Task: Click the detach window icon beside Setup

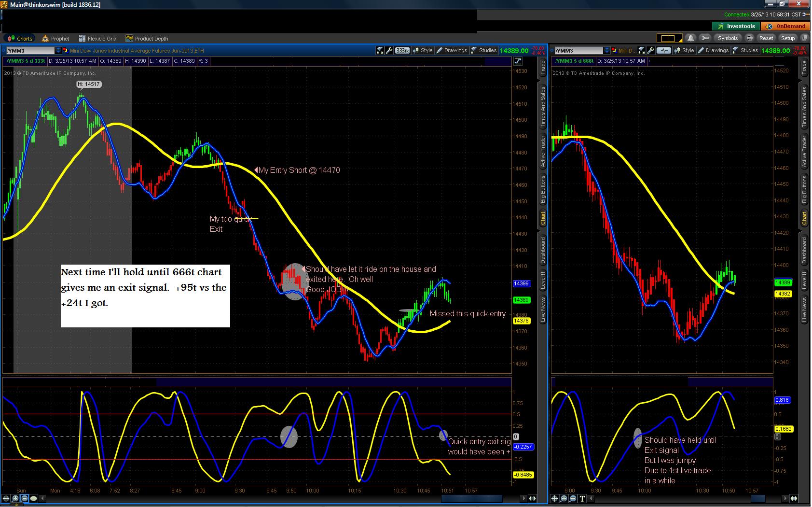Action: (x=804, y=38)
